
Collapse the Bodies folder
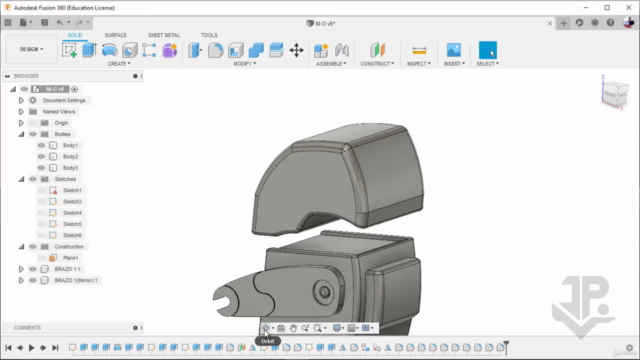pyautogui.click(x=21, y=134)
